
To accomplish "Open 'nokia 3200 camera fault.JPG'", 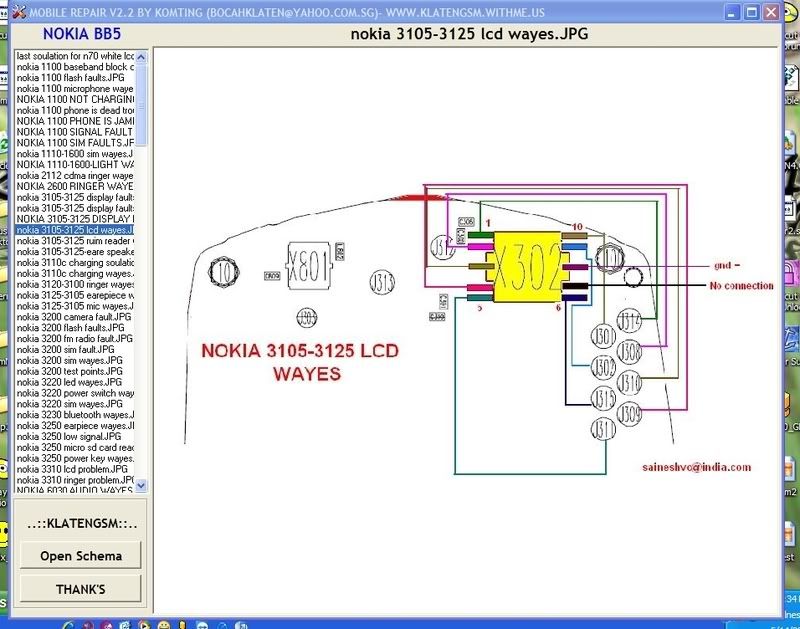I will [73, 317].
